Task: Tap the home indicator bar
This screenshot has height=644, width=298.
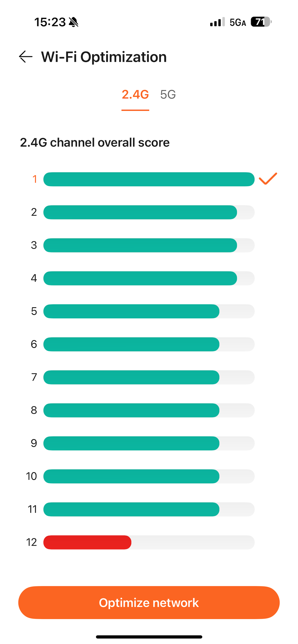Action: click(x=149, y=637)
